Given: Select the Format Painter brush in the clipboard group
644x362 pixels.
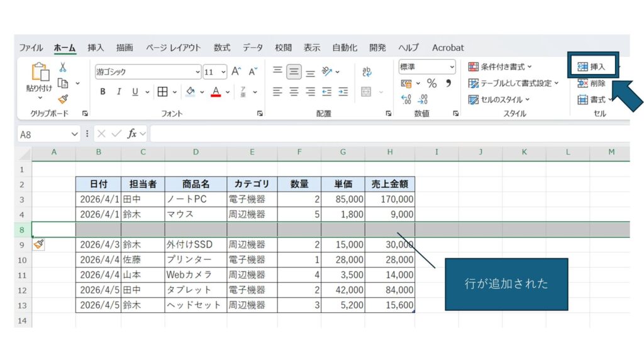Looking at the screenshot, I should 63,98.
